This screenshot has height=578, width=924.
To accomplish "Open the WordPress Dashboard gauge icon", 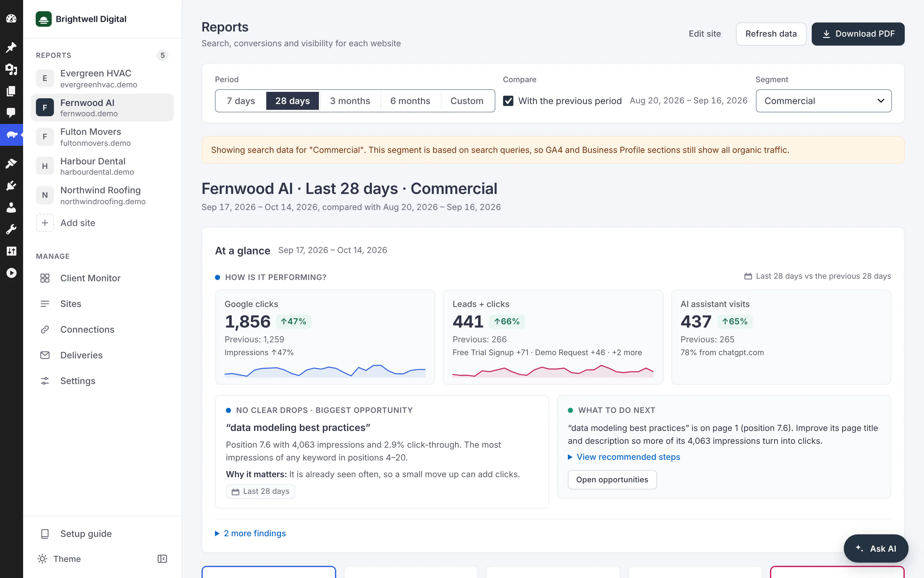I will [x=12, y=18].
